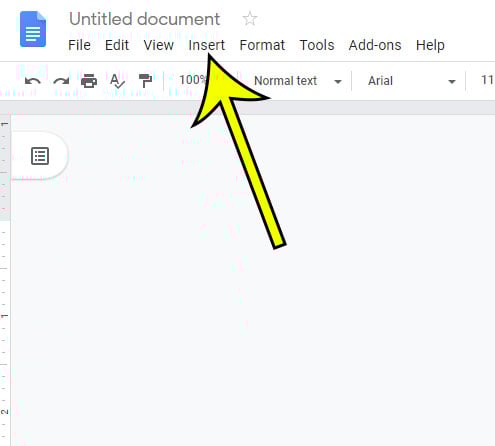
Task: Click the Google Docs home icon
Action: point(33,29)
